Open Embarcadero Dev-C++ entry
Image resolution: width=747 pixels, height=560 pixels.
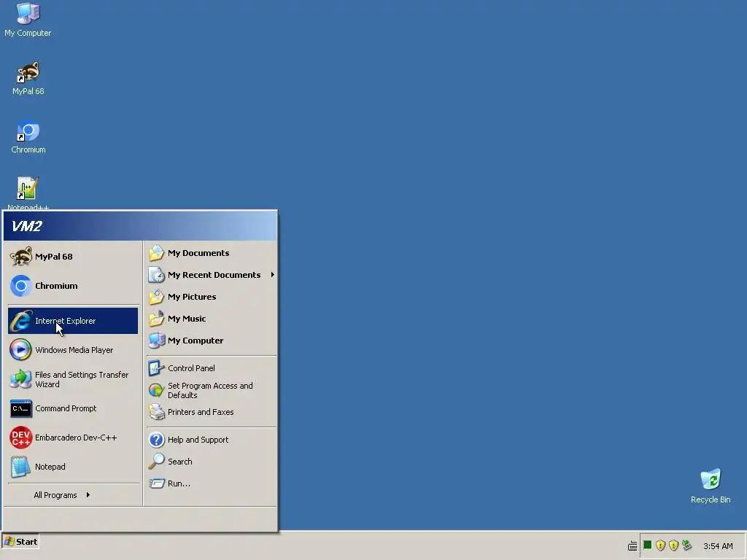(73, 437)
